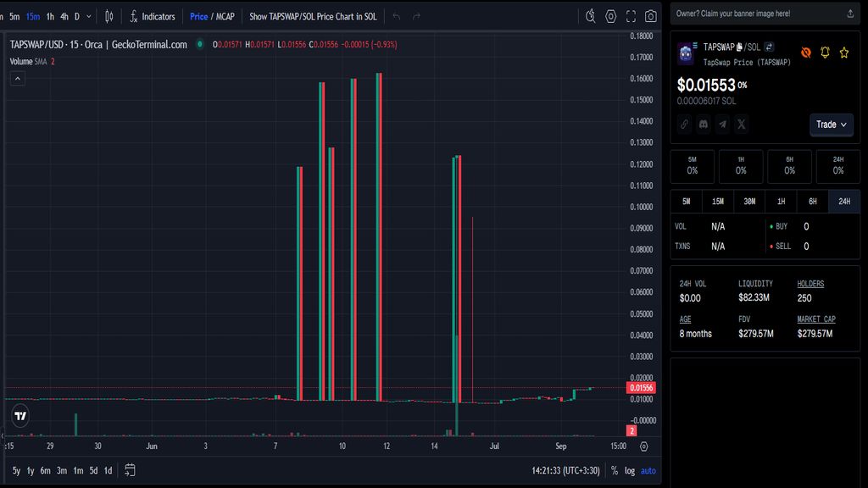Click the orange hidden-eye icon
This screenshot has width=868, height=488.
tap(806, 53)
